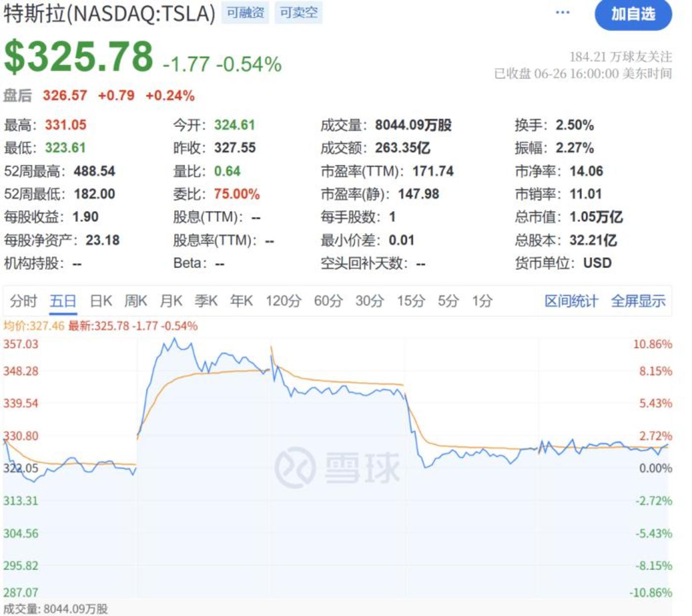Switch to the 60分 interval chart
Image resolution: width=692 pixels, height=616 pixels.
click(328, 301)
